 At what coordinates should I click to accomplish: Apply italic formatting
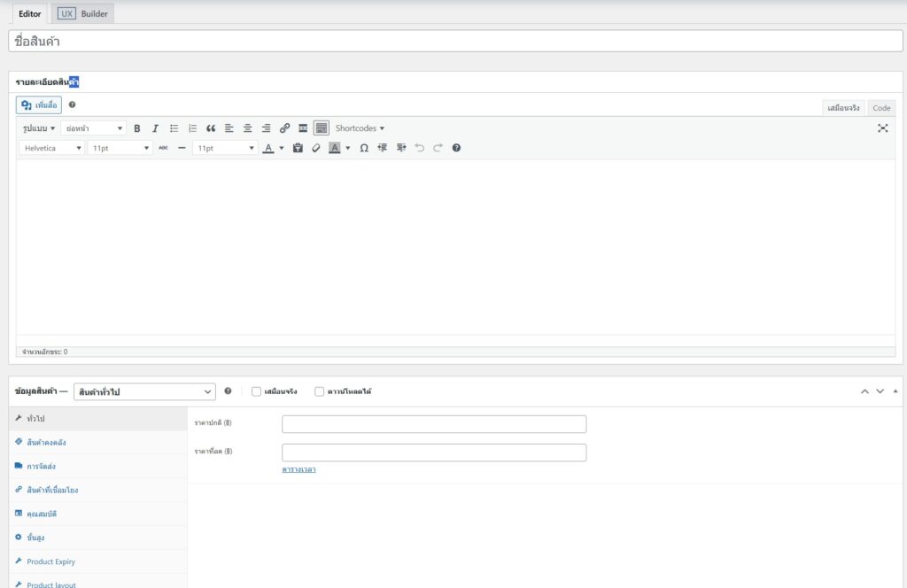click(x=155, y=128)
